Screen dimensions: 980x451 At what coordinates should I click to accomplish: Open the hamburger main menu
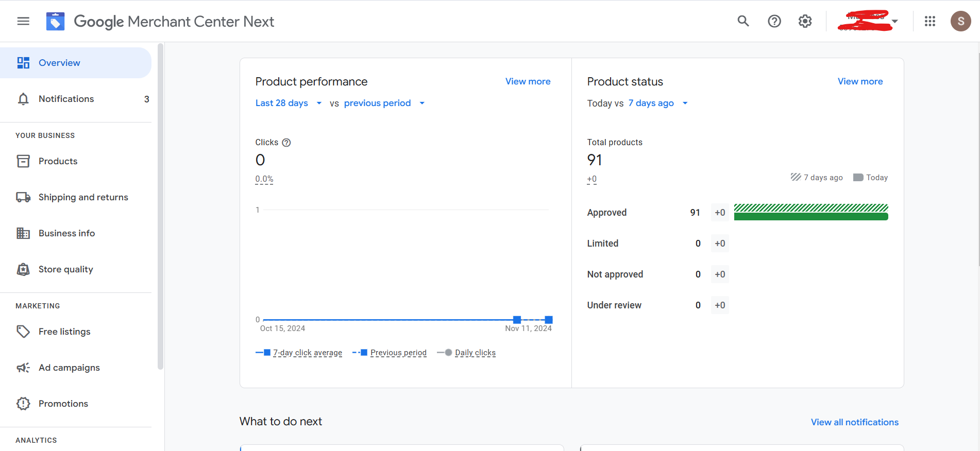coord(23,21)
